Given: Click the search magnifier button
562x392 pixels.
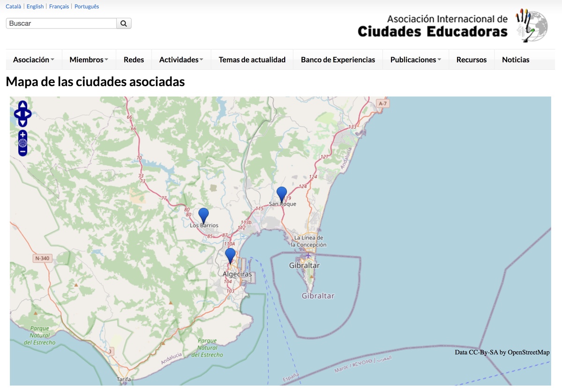Looking at the screenshot, I should 124,23.
